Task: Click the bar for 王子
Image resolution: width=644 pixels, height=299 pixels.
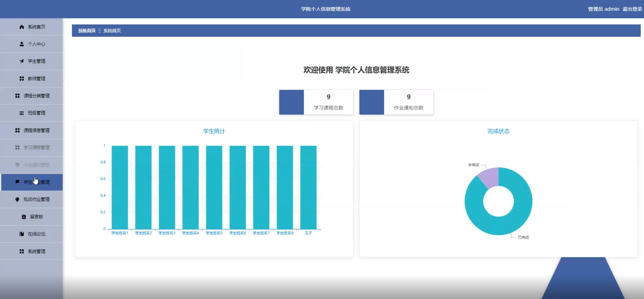Action: point(308,187)
